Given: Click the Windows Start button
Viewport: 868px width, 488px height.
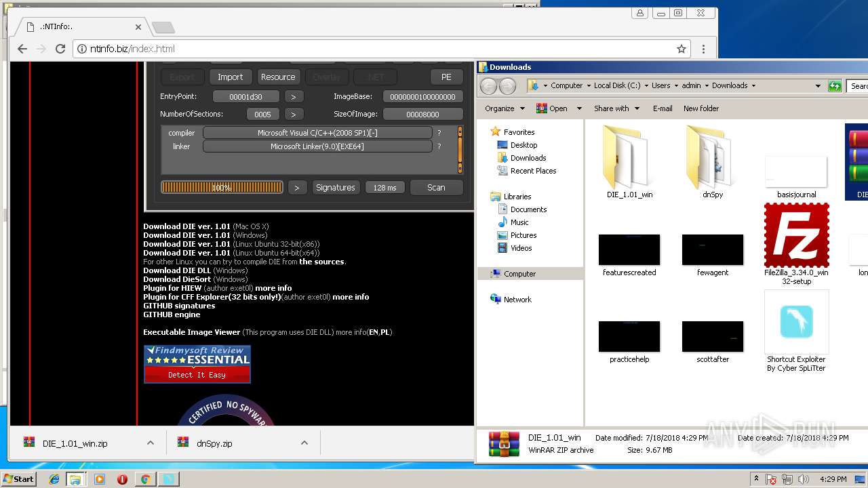Looking at the screenshot, I should pyautogui.click(x=18, y=479).
